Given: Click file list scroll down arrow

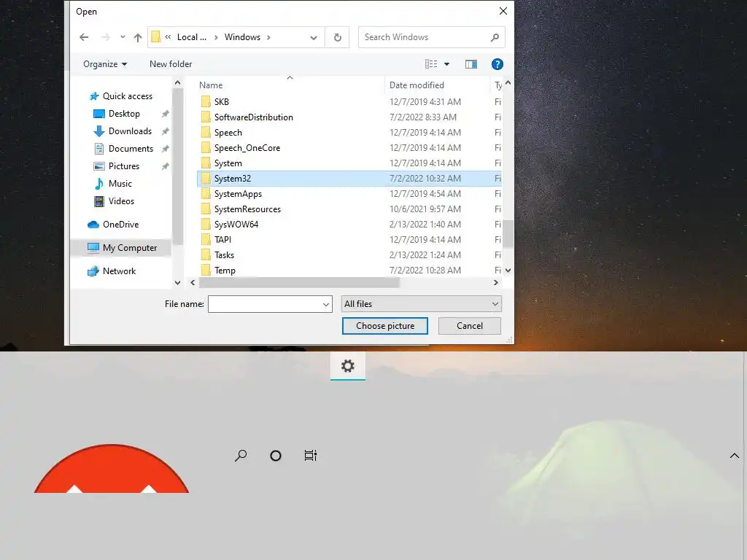Looking at the screenshot, I should pos(508,271).
